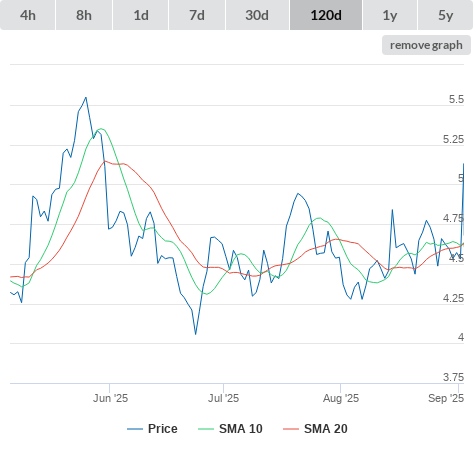
Task: Switch to the 5y range tab
Action: [446, 15]
